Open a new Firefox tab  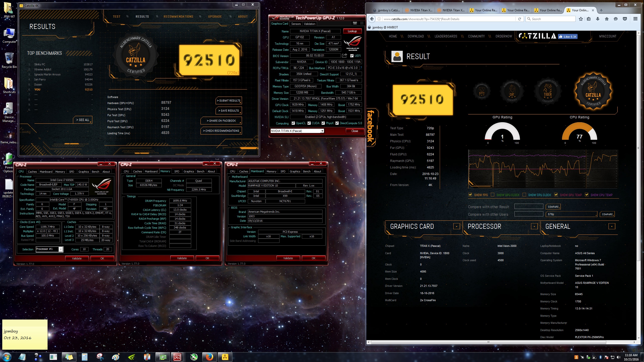coord(601,10)
